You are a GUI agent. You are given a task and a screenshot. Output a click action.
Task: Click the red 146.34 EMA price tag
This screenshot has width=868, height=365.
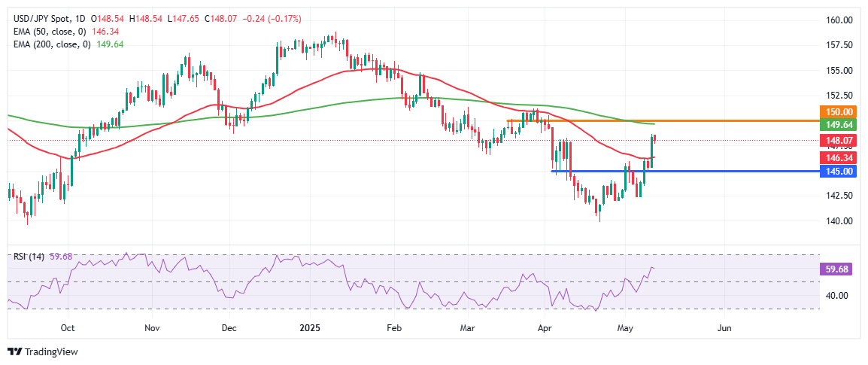[x=836, y=157]
